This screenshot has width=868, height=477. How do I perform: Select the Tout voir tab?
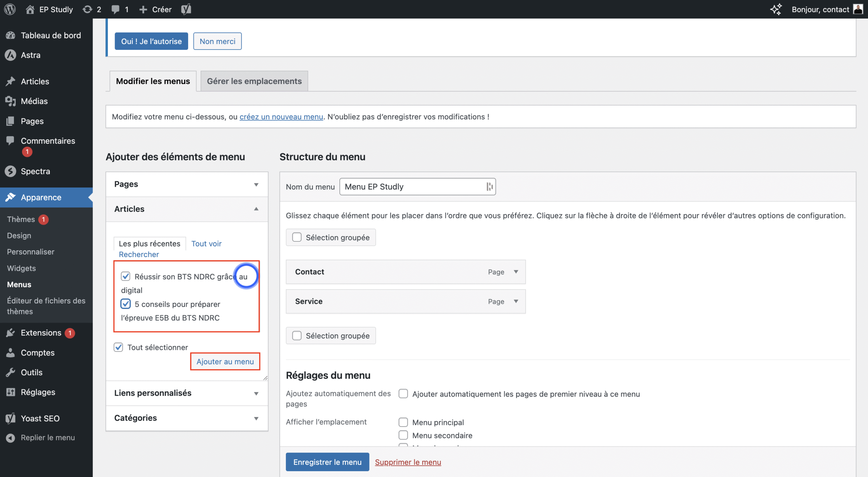coord(206,243)
